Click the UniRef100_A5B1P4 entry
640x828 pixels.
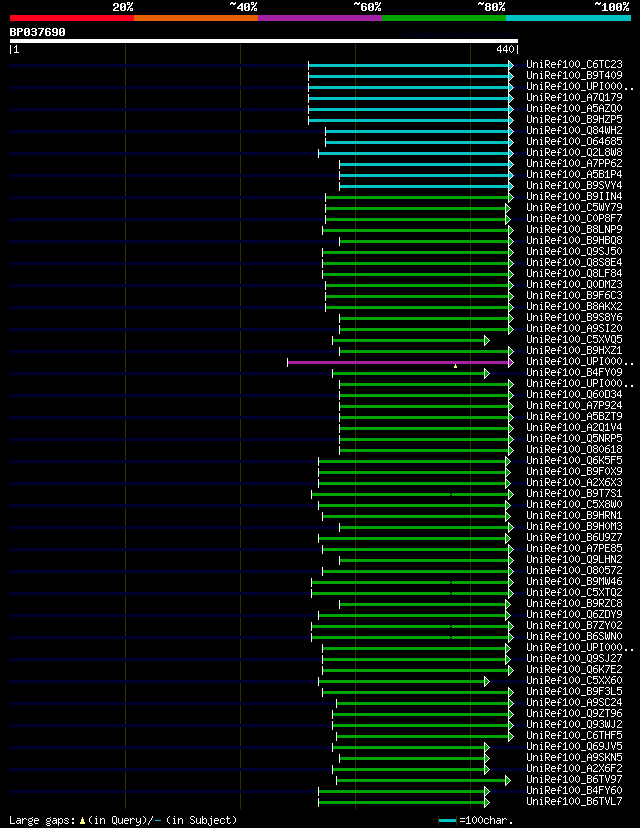[575, 174]
